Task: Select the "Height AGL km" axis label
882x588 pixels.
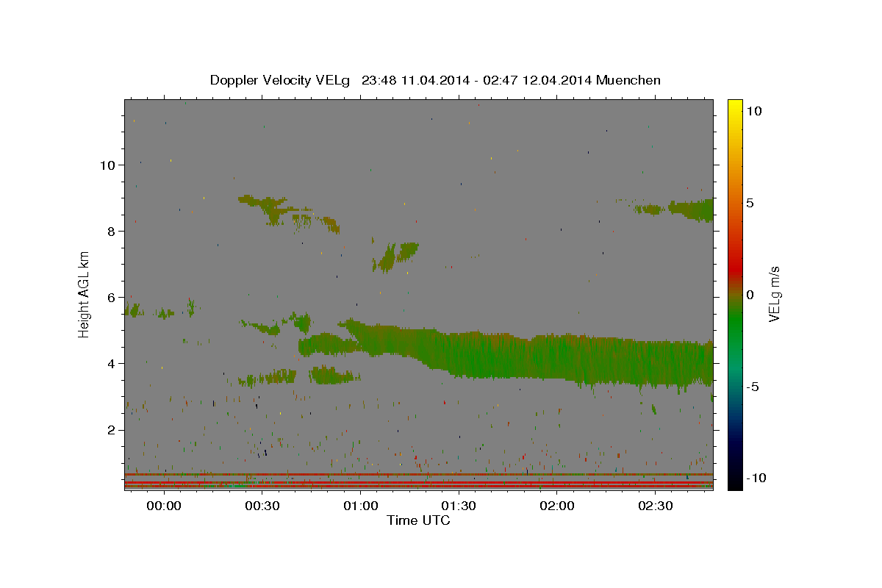Action: click(x=85, y=294)
